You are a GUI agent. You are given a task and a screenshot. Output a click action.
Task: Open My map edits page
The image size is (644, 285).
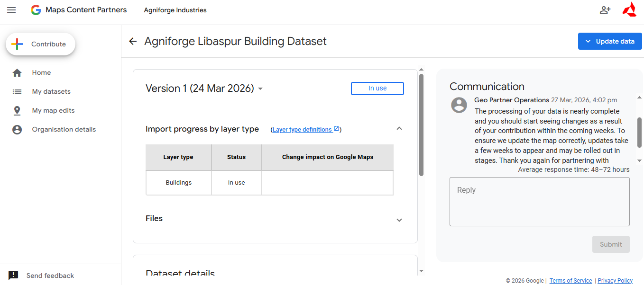point(53,110)
